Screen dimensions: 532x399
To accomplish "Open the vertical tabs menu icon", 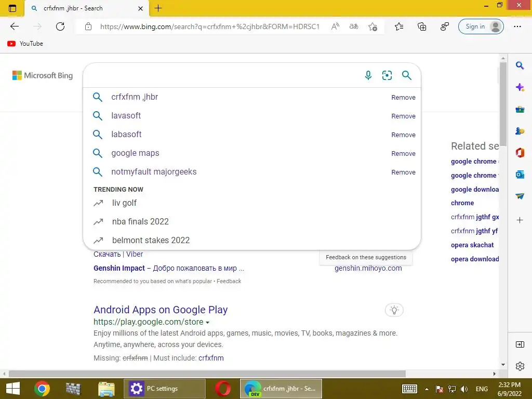I will (x=12, y=8).
